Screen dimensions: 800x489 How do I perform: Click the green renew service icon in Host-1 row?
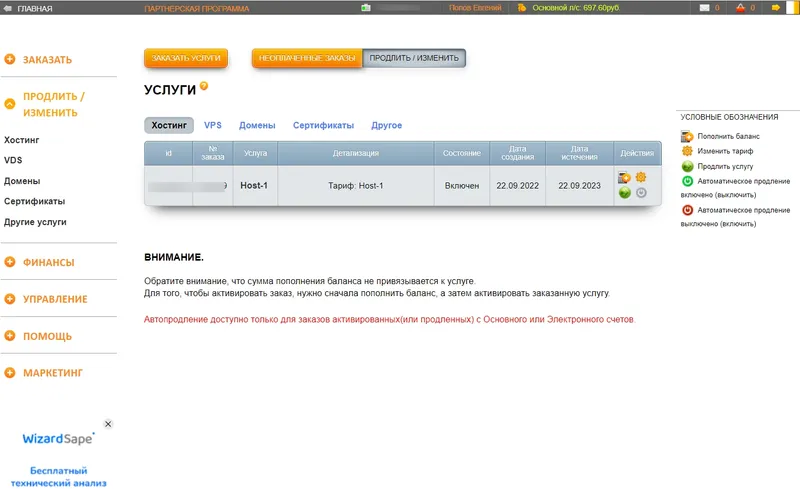624,192
